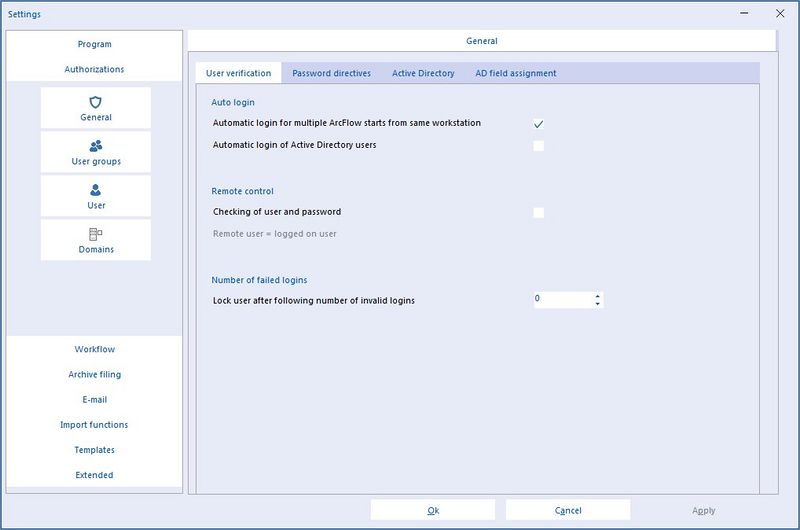Switch to the Active Directory tab
This screenshot has height=530, width=800.
click(423, 73)
